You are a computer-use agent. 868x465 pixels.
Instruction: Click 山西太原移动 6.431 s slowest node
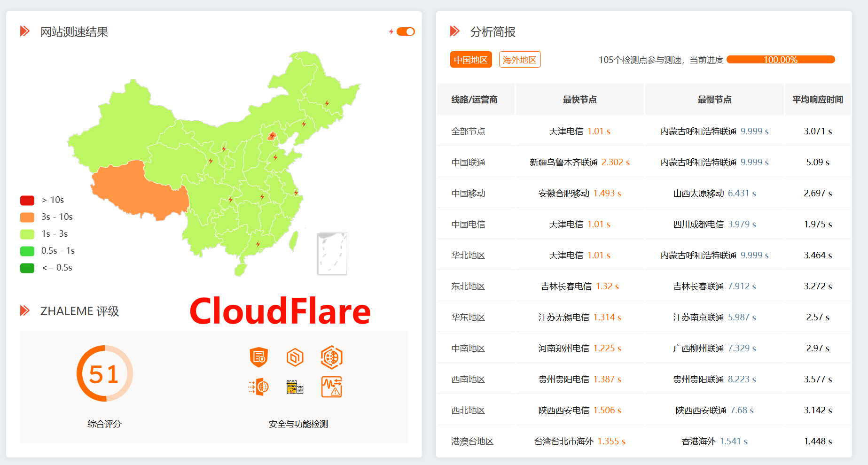[x=714, y=194]
